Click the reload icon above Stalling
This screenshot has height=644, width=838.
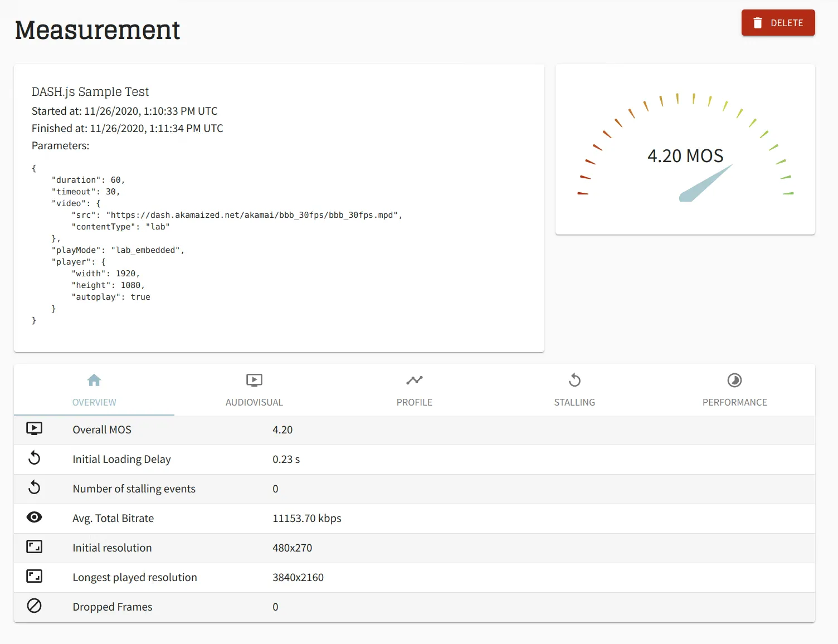[574, 380]
